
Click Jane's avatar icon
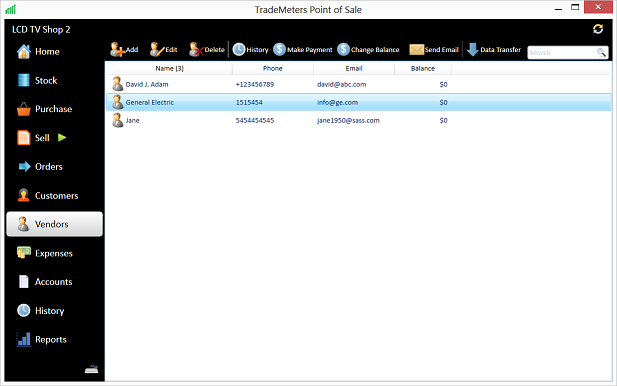click(x=117, y=120)
